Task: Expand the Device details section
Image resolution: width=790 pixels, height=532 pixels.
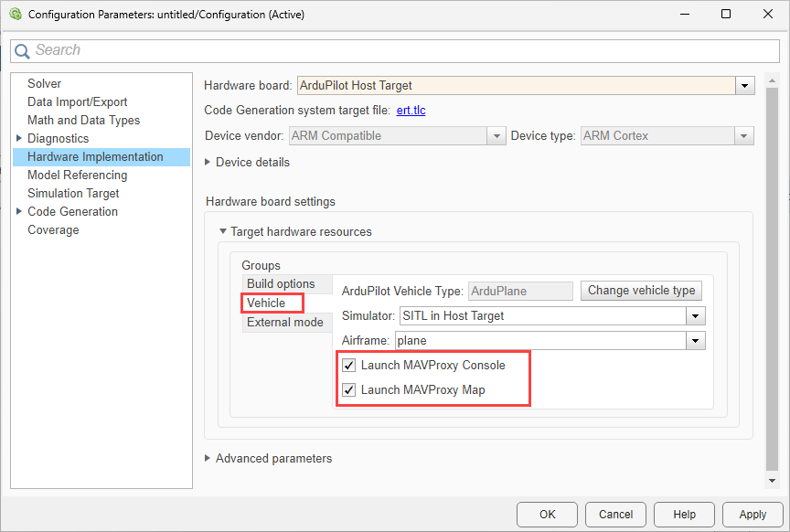Action: 208,163
